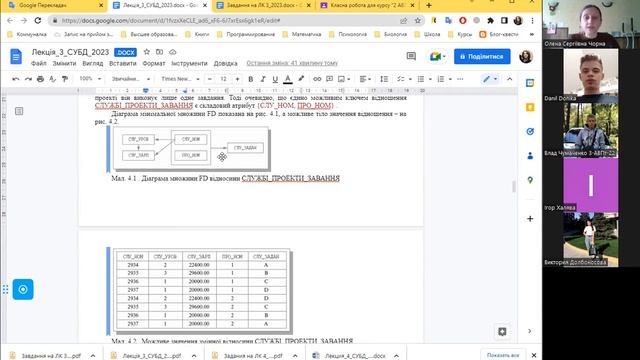This screenshot has height=360, width=640.
Task: Hide the side panel with the chevron
Action: coord(529,331)
